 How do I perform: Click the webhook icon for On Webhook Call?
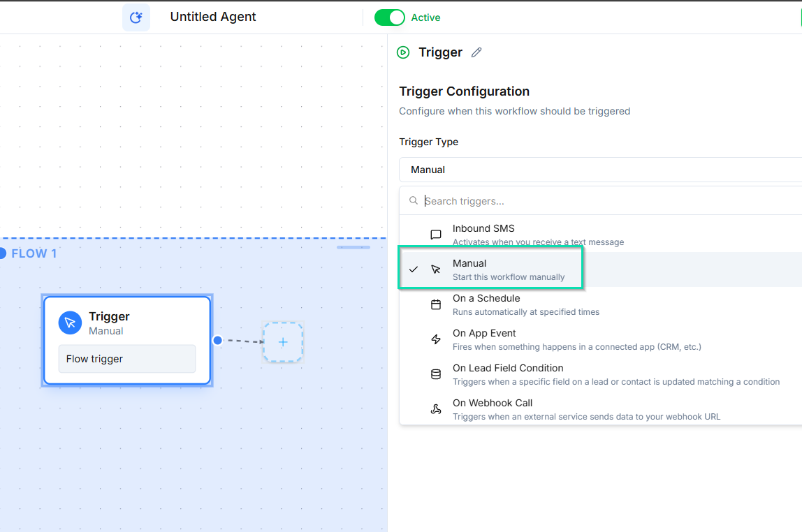[436, 409]
